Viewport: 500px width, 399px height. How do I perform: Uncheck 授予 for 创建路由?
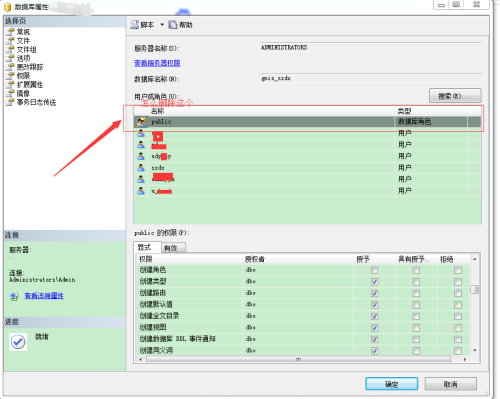375,293
